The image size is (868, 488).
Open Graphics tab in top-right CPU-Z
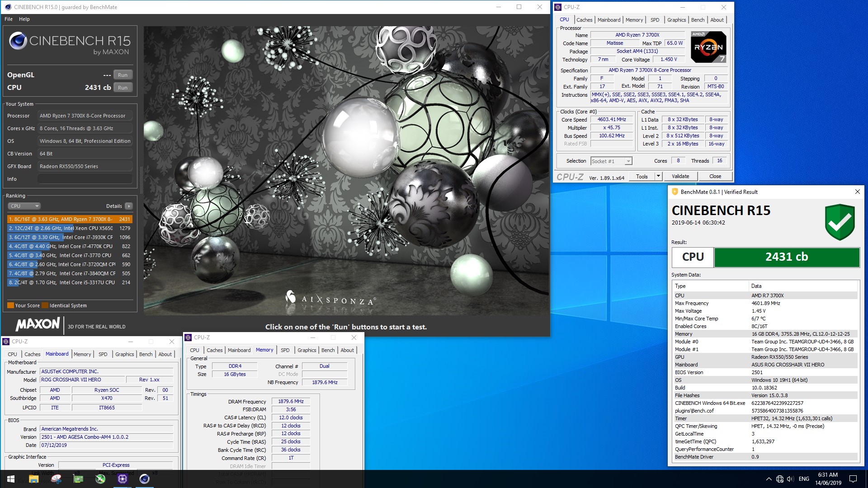(676, 20)
